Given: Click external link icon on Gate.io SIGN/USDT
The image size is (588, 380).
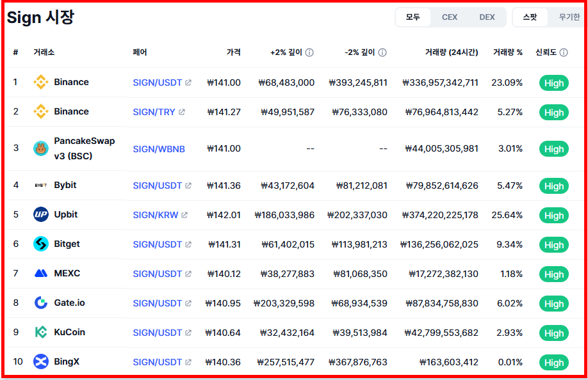Looking at the screenshot, I should [x=188, y=303].
